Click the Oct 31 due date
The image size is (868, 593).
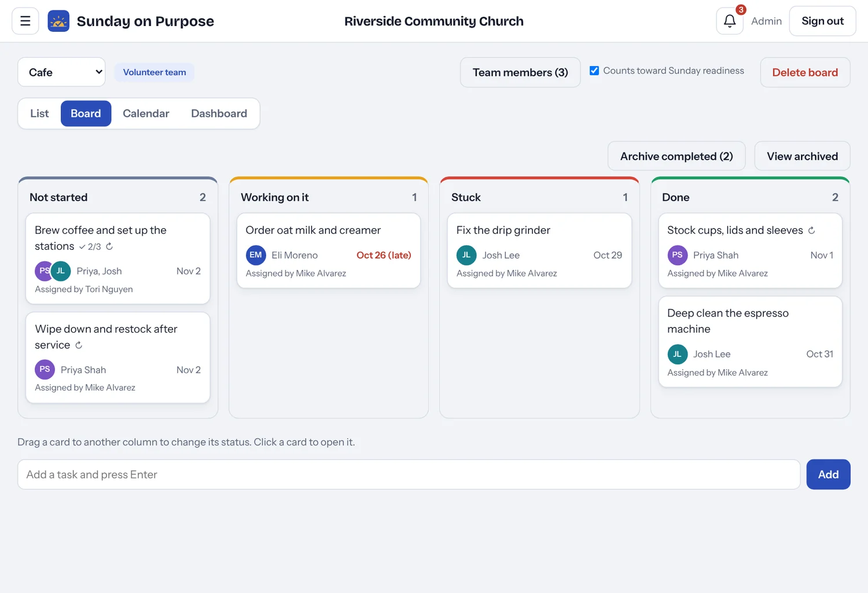click(819, 354)
